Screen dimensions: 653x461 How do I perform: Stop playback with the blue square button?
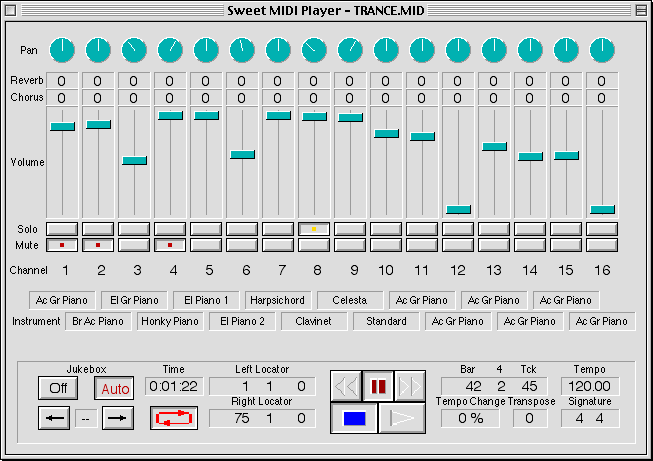354,418
